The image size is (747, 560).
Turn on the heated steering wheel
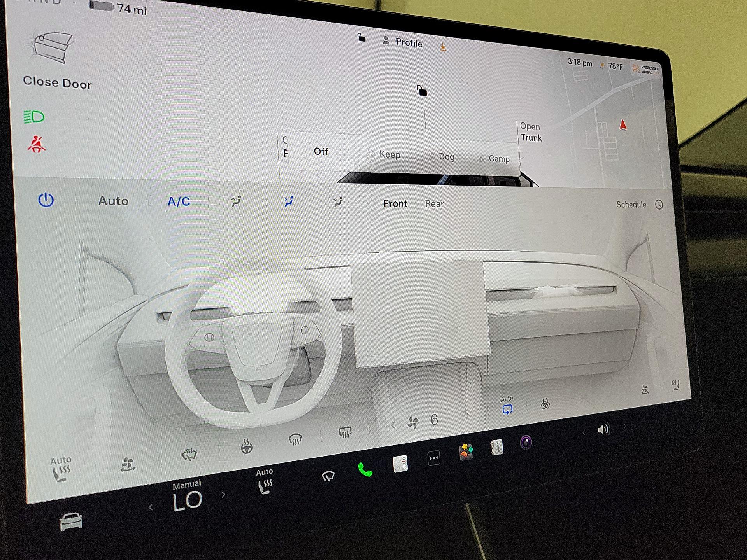pyautogui.click(x=246, y=446)
